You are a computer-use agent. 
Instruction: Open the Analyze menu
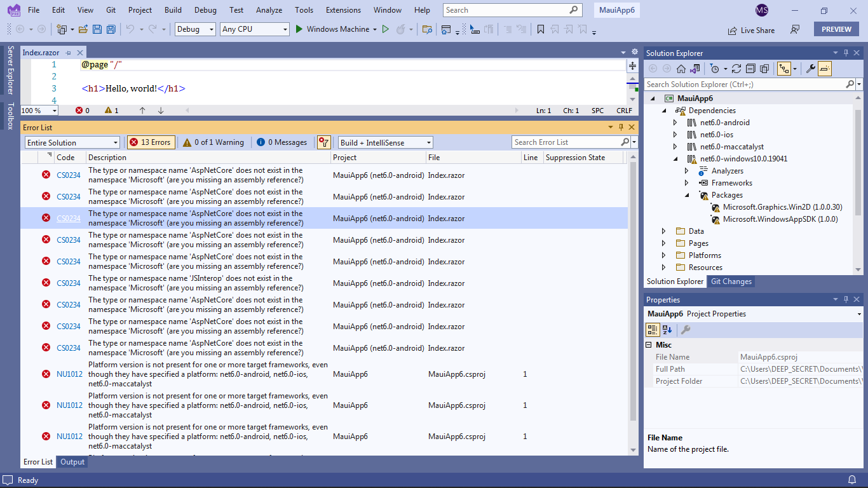click(269, 10)
